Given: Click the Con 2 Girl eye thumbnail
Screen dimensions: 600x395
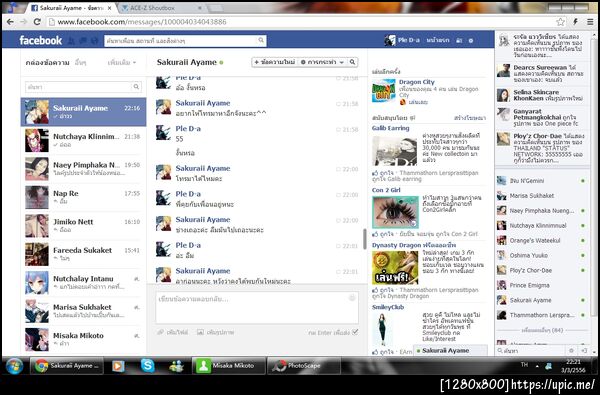Looking at the screenshot, I should (x=395, y=212).
